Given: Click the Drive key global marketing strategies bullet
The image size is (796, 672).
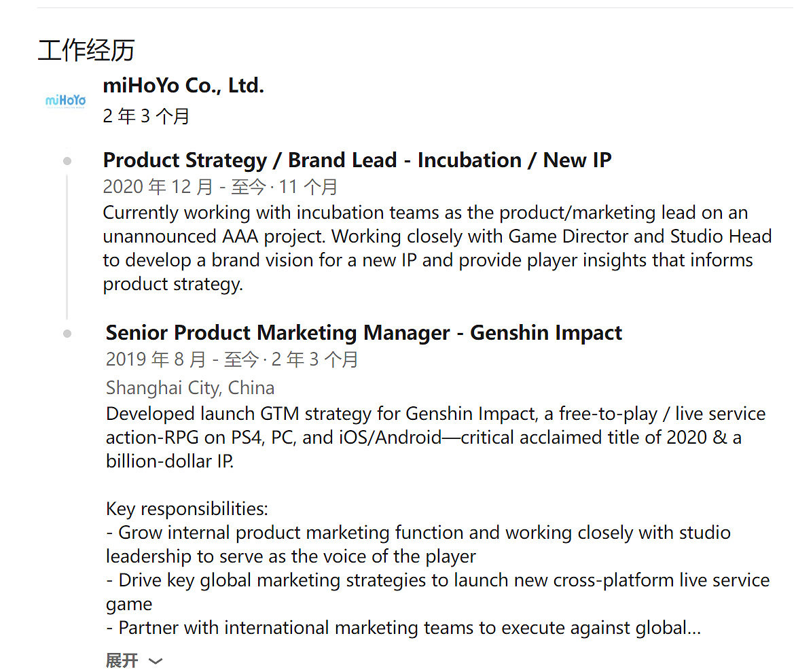Looking at the screenshot, I should click(438, 581).
